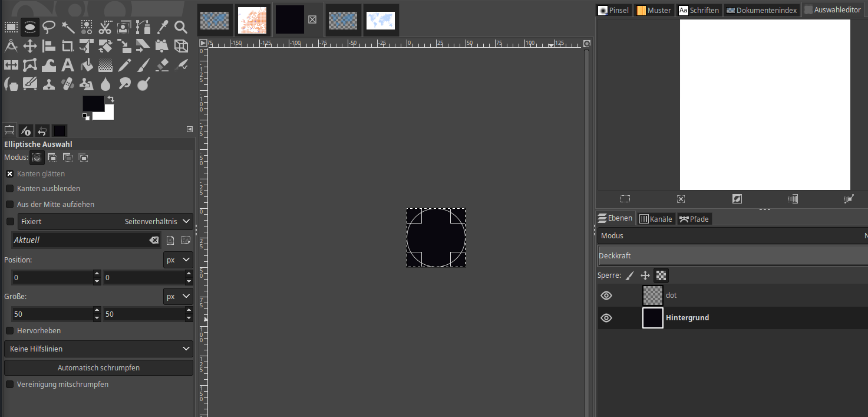Choose the Fuzzy Select magic wand tool

[68, 27]
